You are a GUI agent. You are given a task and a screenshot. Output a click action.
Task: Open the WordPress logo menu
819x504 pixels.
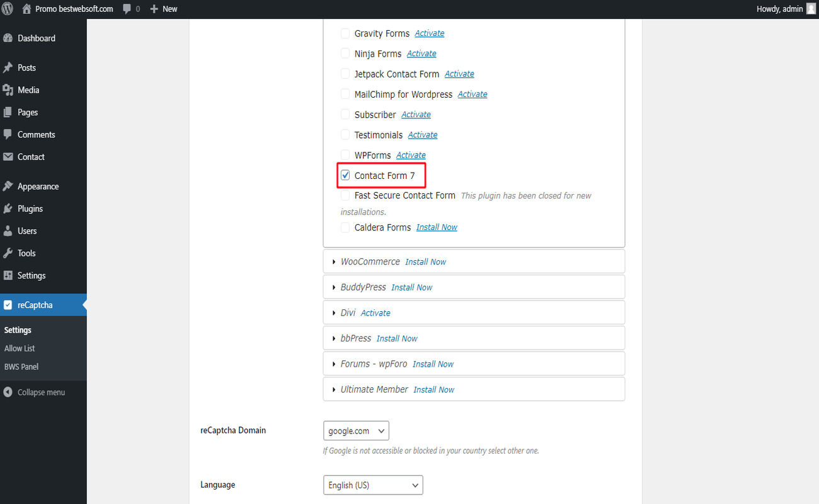[8, 9]
